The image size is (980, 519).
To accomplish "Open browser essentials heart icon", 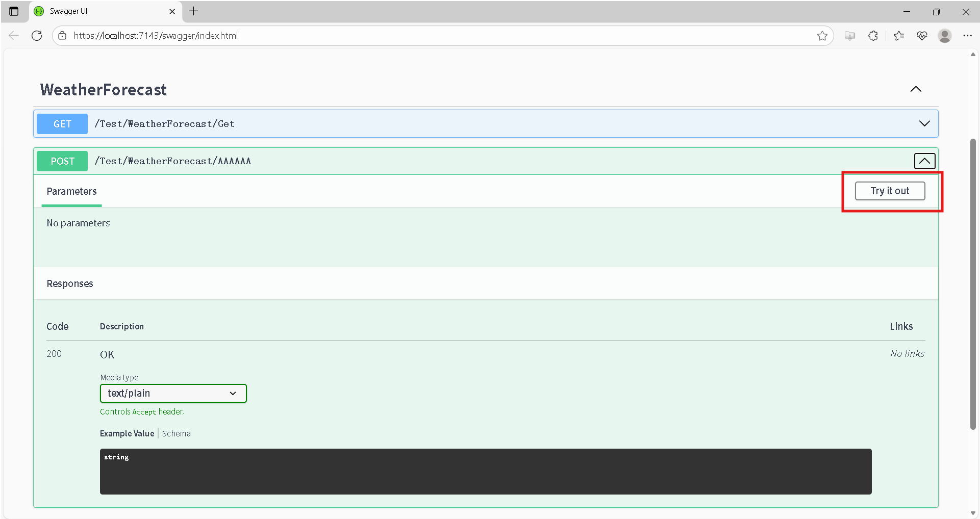I will pyautogui.click(x=922, y=36).
